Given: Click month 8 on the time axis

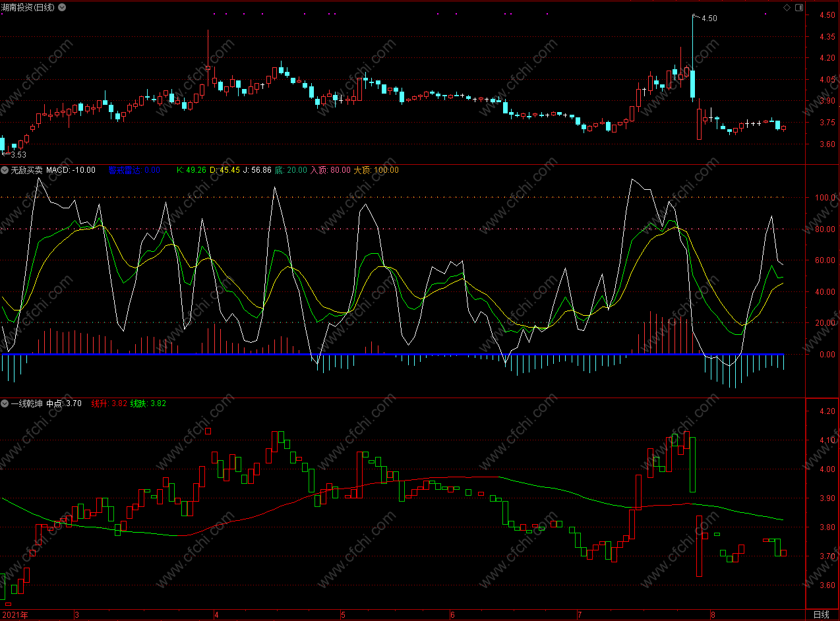Looking at the screenshot, I should coord(712,615).
